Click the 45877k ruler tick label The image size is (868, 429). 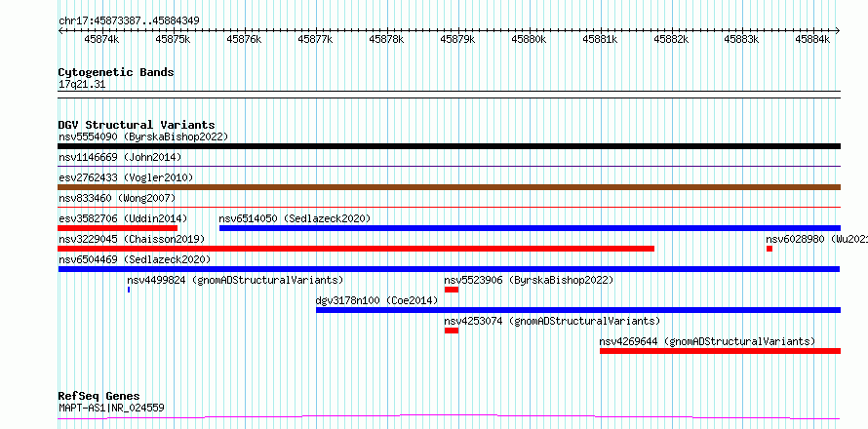[316, 39]
